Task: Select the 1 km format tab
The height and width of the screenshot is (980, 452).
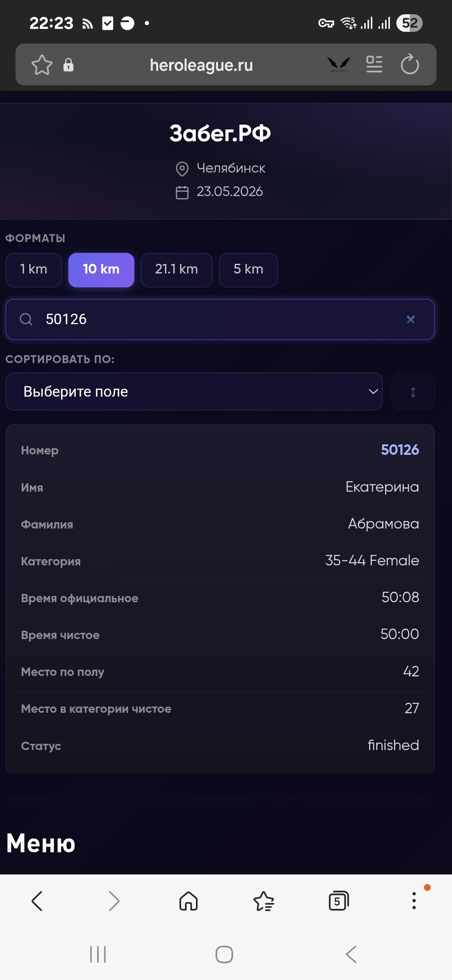Action: click(33, 270)
